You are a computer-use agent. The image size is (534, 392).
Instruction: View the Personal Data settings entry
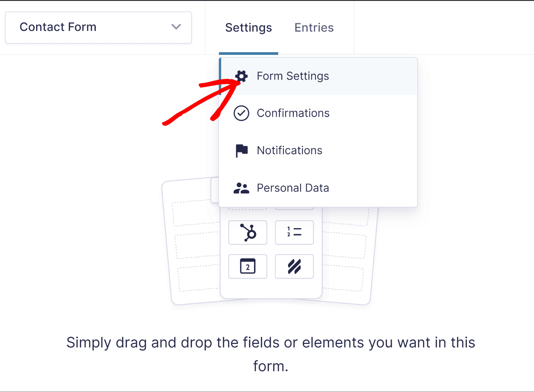tap(293, 187)
